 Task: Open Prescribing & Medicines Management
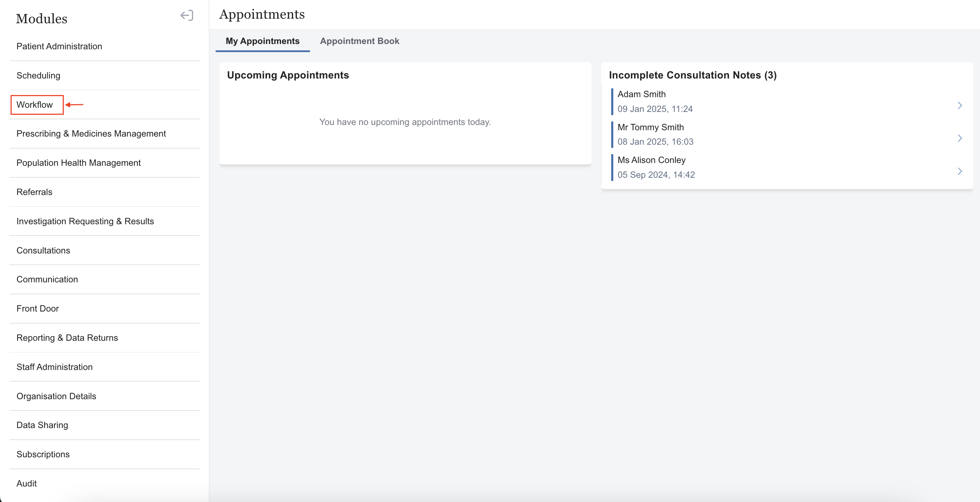pyautogui.click(x=91, y=133)
